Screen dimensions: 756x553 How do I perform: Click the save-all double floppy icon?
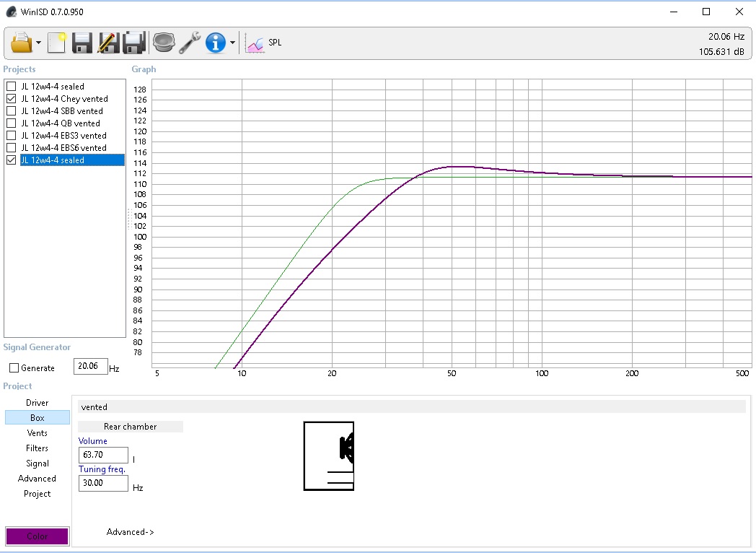[134, 43]
